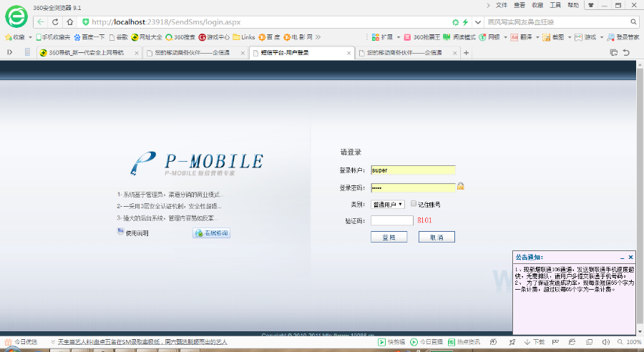The width and height of the screenshot is (644, 352).
Task: Click the mobile phone icon beside tabs
Action: point(27,52)
